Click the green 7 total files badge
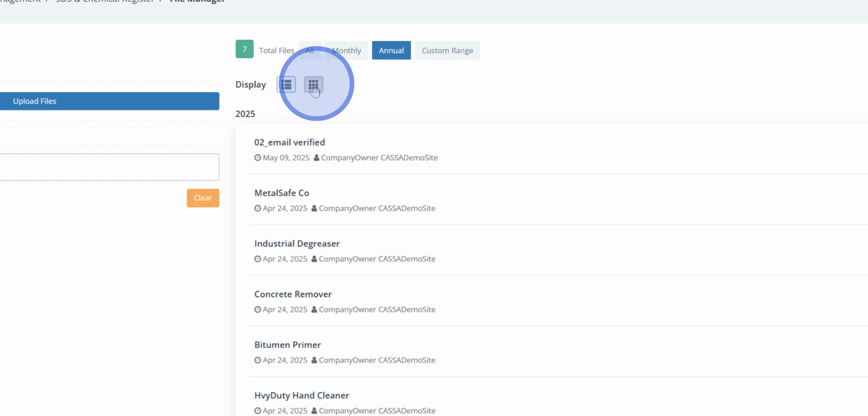The width and height of the screenshot is (868, 416). coord(245,49)
